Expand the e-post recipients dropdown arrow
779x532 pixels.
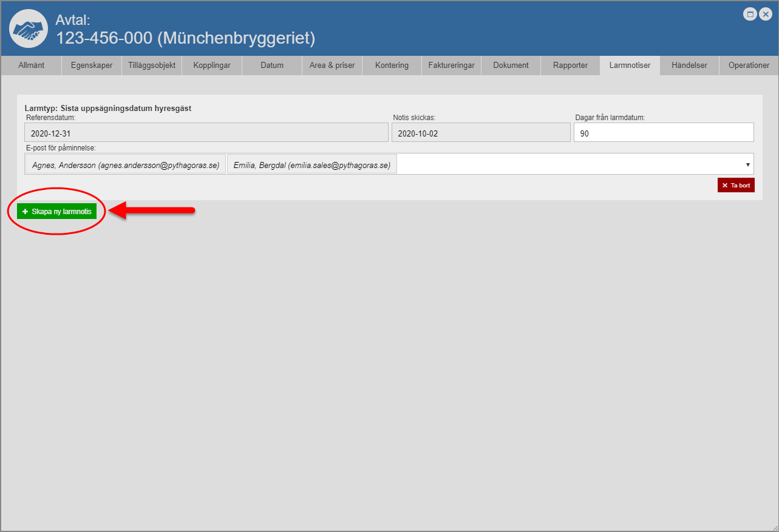[x=747, y=164]
